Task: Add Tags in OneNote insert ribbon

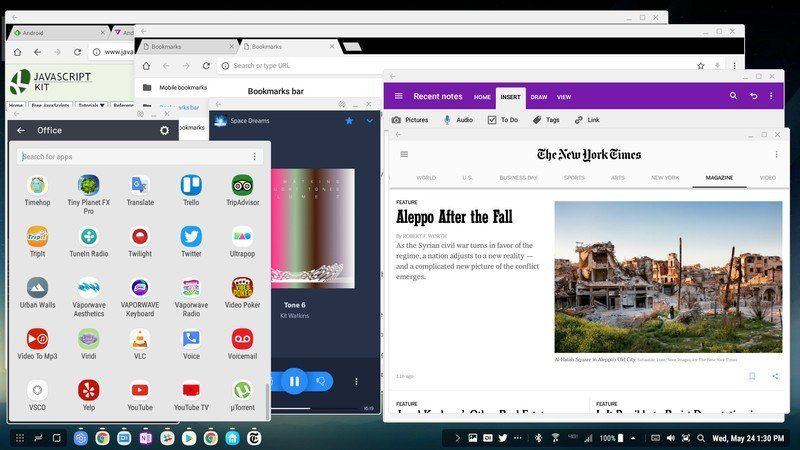Action: click(x=546, y=120)
